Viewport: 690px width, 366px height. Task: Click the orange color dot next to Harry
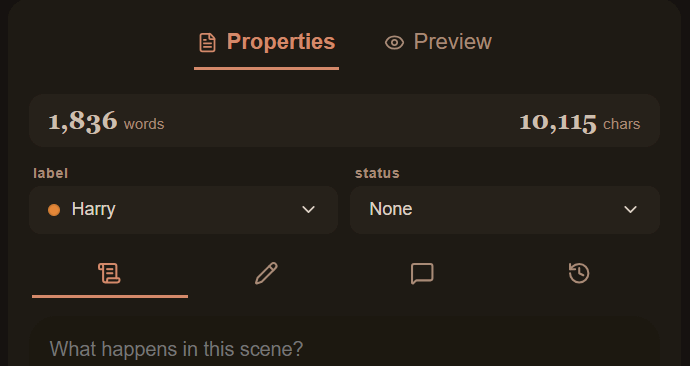(54, 210)
